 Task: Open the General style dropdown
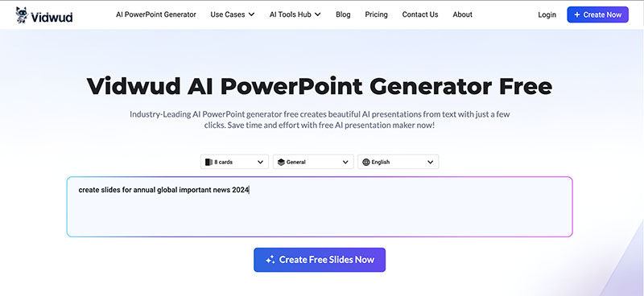(x=313, y=162)
